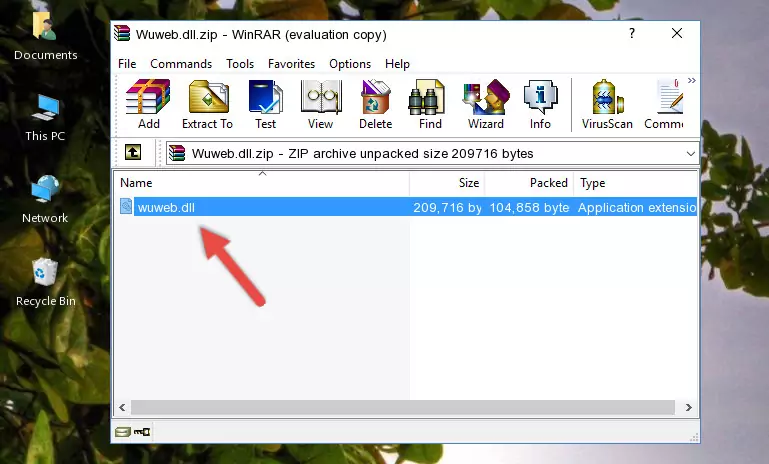The image size is (769, 464).
Task: Select the Network desktop icon
Action: point(45,200)
